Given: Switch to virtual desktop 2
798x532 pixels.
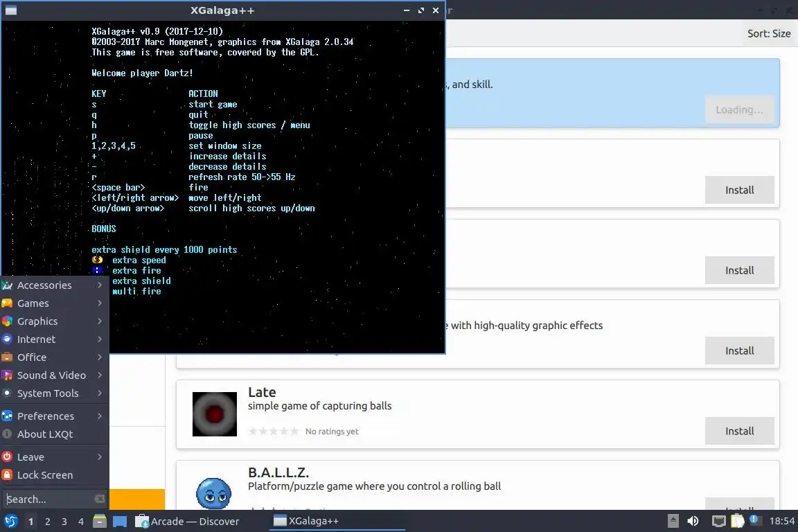Looking at the screenshot, I should pos(48,522).
